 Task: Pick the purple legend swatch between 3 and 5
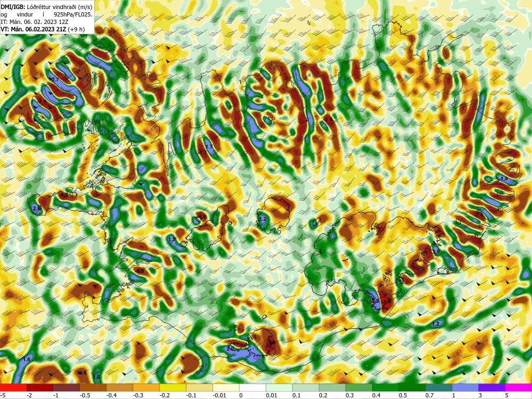coord(492,387)
